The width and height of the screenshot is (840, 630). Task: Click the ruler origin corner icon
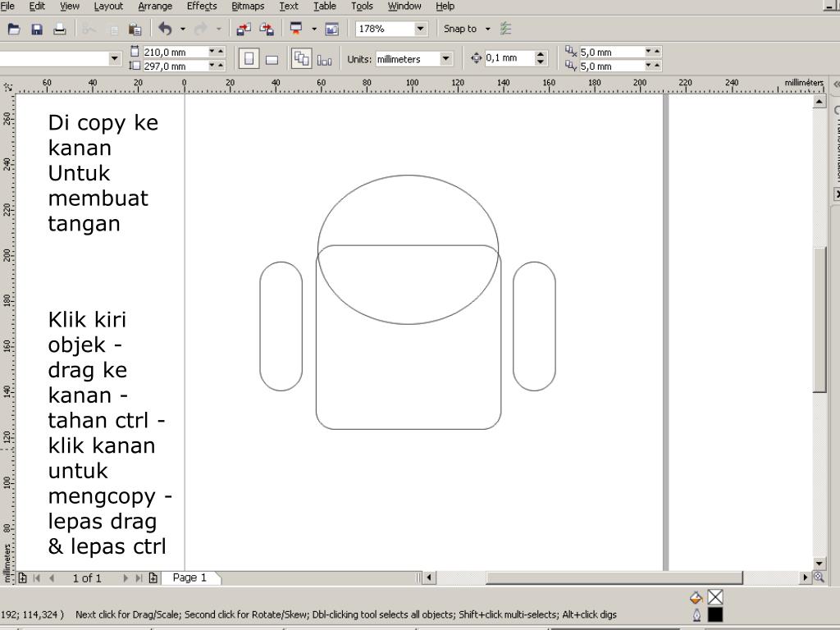(x=7, y=87)
